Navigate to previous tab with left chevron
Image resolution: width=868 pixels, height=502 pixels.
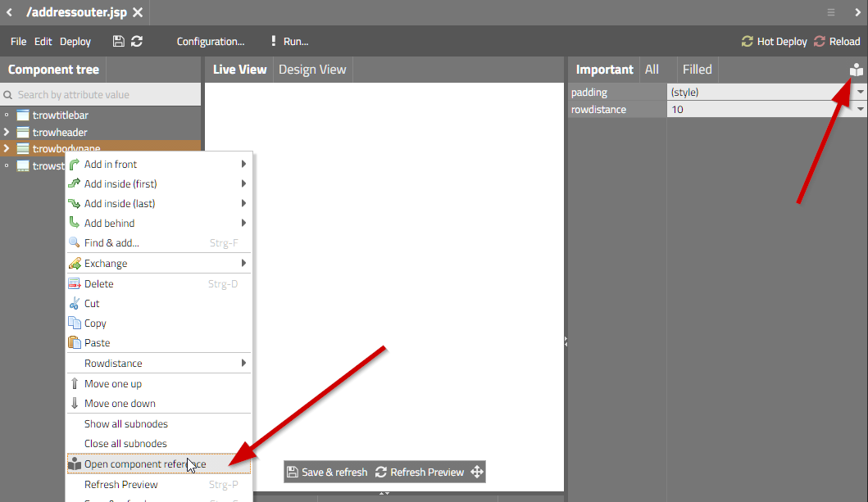tap(9, 12)
